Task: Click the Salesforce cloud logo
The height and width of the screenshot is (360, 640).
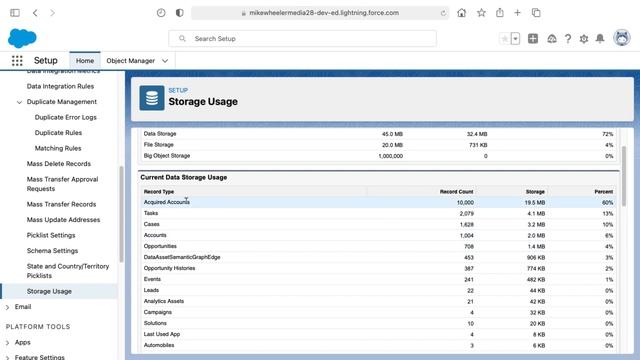Action: click(x=22, y=38)
